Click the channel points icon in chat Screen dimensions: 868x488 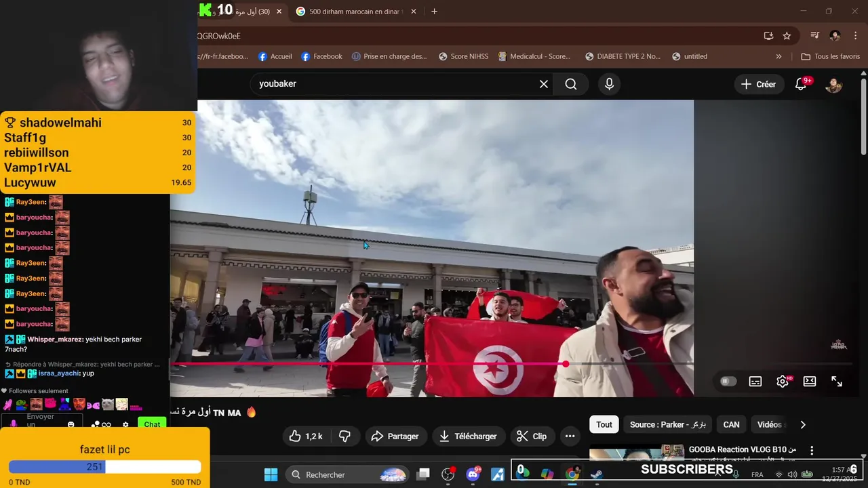click(96, 425)
